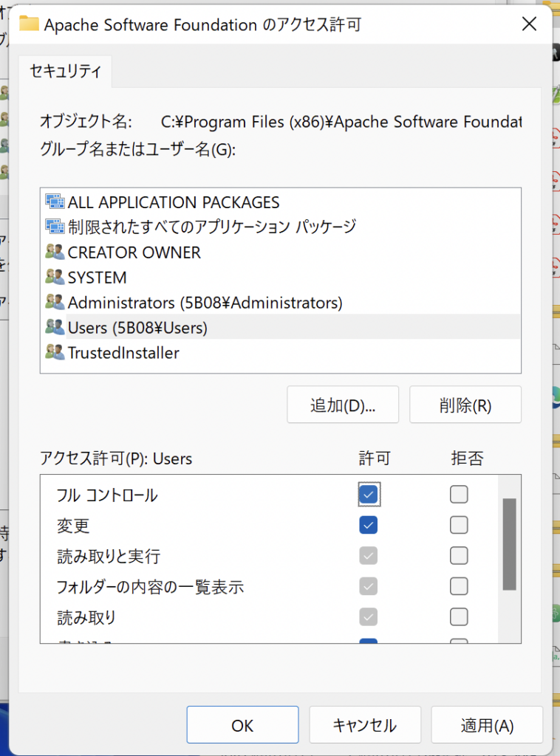Viewport: 560px width, 756px height.
Task: Click the 変更 permission label
Action: 73,526
